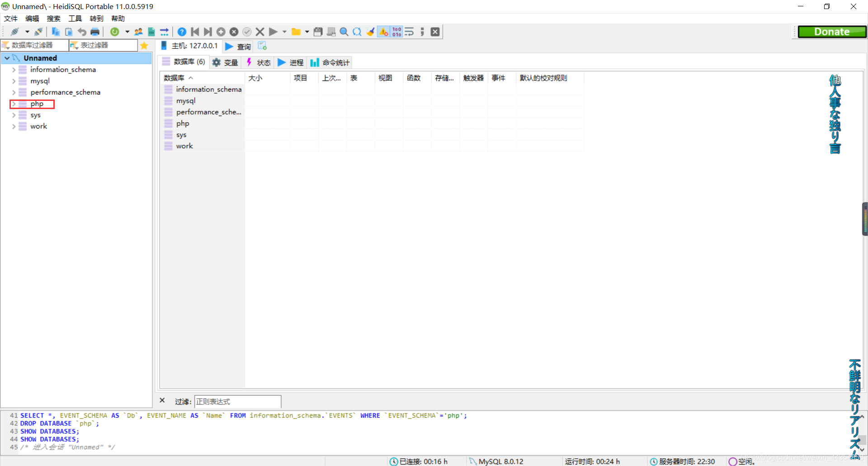Click the broom clear query icon
This screenshot has height=466, width=868.
coord(370,32)
